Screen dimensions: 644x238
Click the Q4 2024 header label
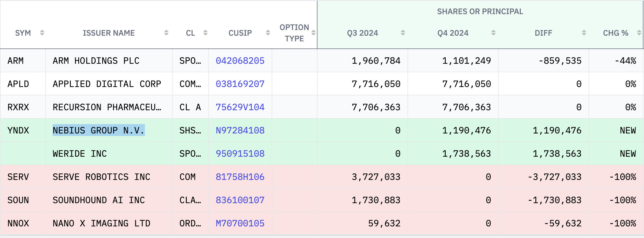pos(453,33)
